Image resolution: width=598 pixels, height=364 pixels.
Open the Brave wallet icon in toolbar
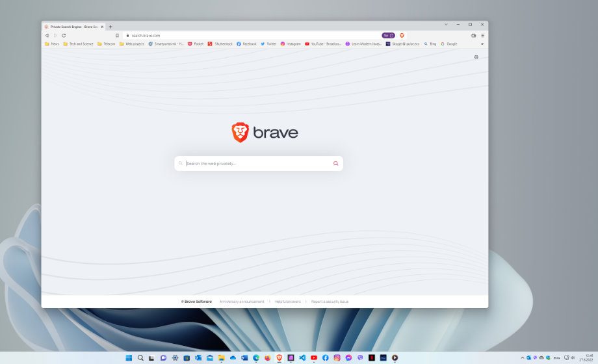pos(474,36)
